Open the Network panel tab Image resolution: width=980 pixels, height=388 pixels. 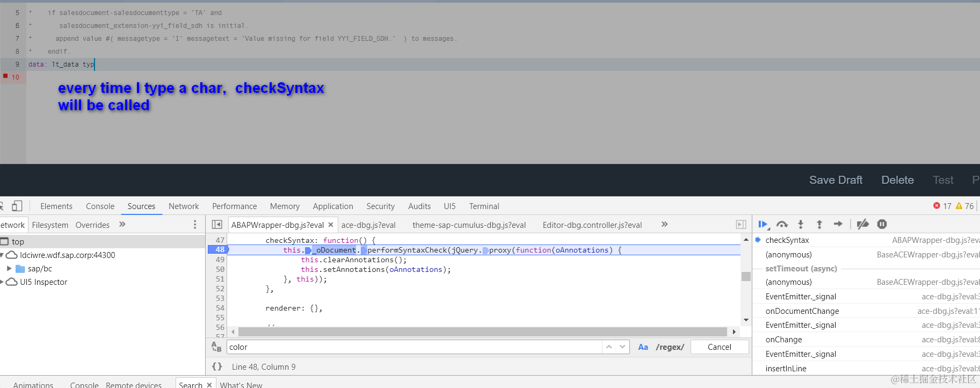pos(184,206)
